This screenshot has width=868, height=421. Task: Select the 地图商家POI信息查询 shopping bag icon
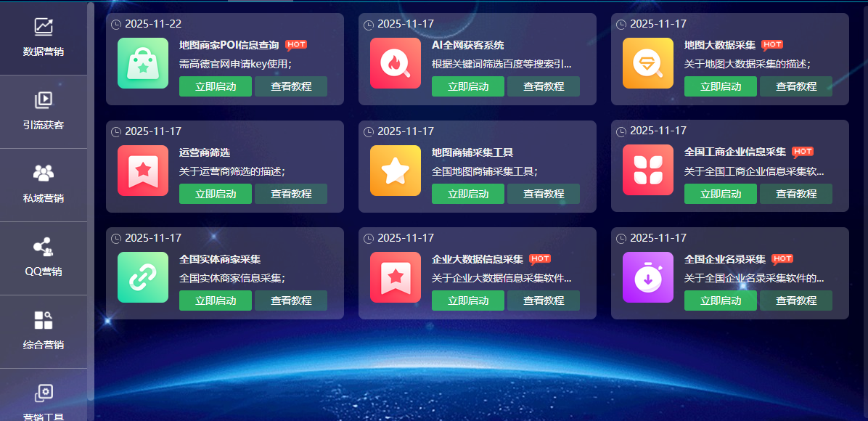click(142, 63)
